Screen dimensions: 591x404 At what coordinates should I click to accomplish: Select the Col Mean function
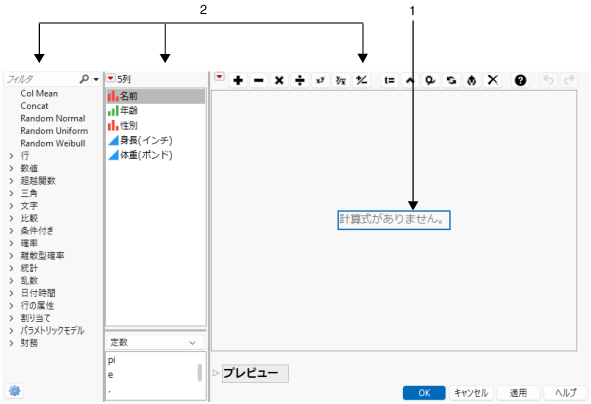point(39,93)
